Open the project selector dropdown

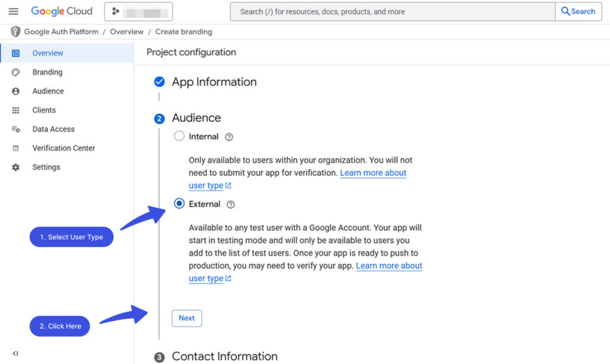pyautogui.click(x=138, y=11)
